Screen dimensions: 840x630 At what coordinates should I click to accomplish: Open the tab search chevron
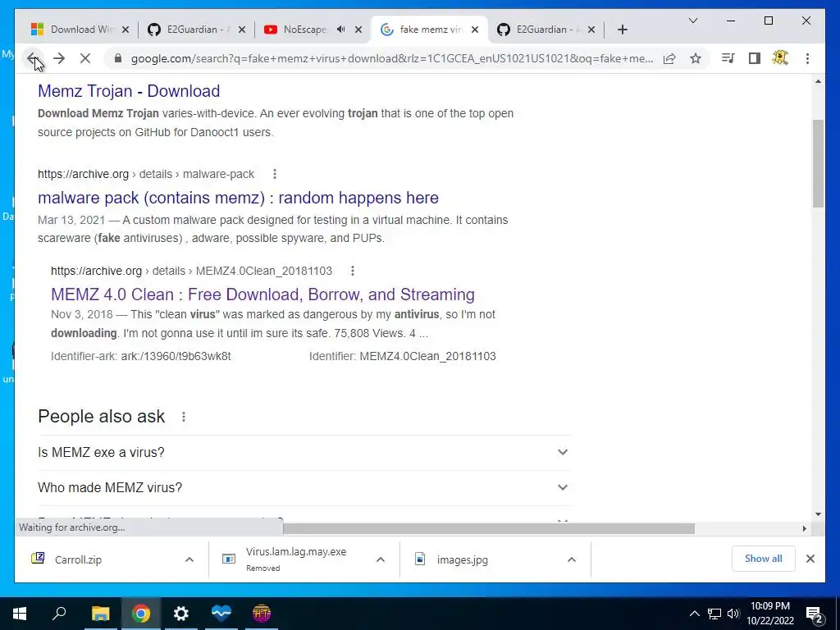(x=692, y=21)
